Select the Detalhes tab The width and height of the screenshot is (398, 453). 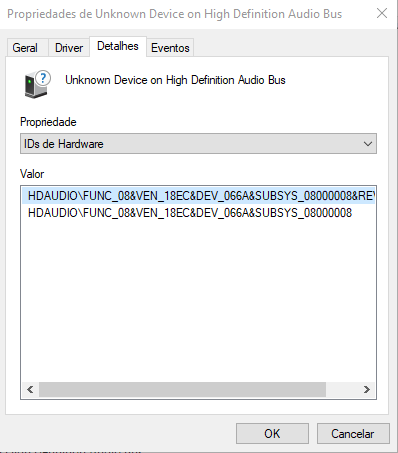(118, 46)
